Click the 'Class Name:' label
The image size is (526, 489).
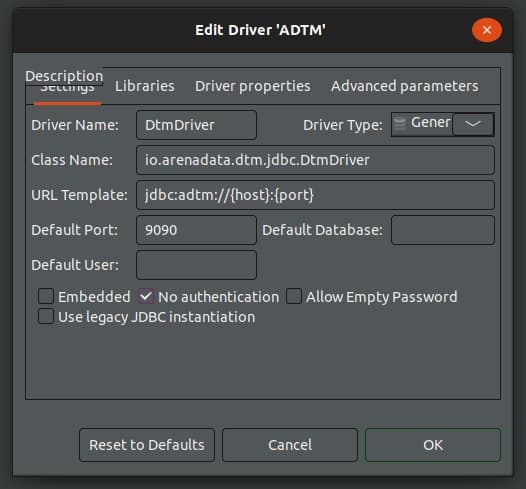click(72, 160)
